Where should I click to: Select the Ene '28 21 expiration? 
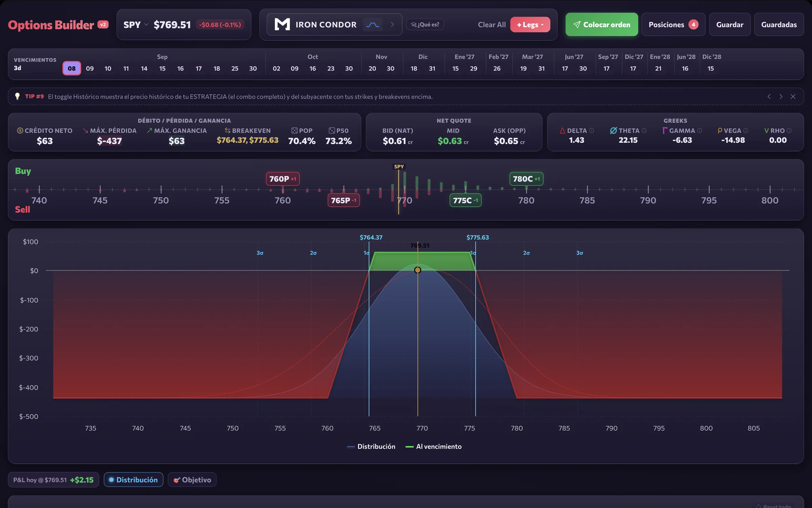[658, 68]
